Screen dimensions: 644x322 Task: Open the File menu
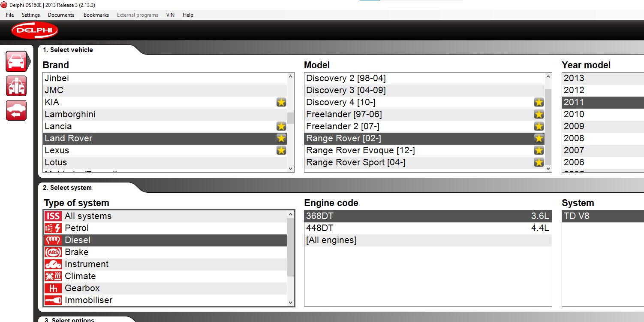coord(10,15)
